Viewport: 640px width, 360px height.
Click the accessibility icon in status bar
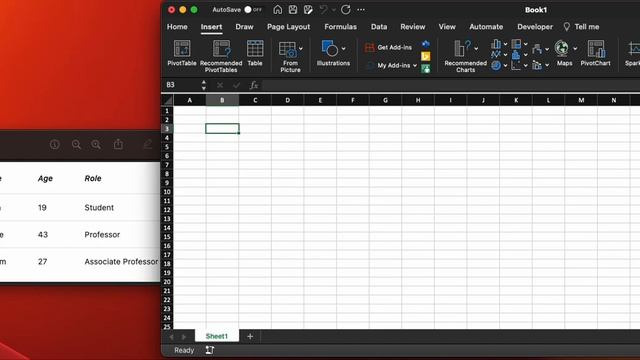pyautogui.click(x=209, y=350)
